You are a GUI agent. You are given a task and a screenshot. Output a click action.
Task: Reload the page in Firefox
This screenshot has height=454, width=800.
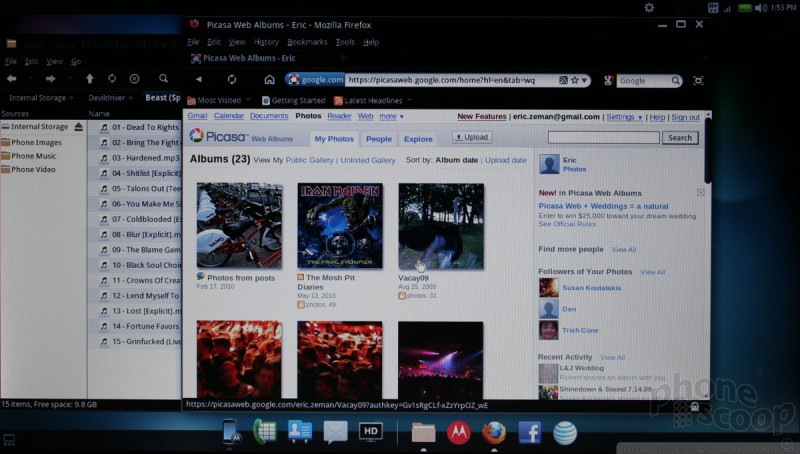(x=232, y=80)
